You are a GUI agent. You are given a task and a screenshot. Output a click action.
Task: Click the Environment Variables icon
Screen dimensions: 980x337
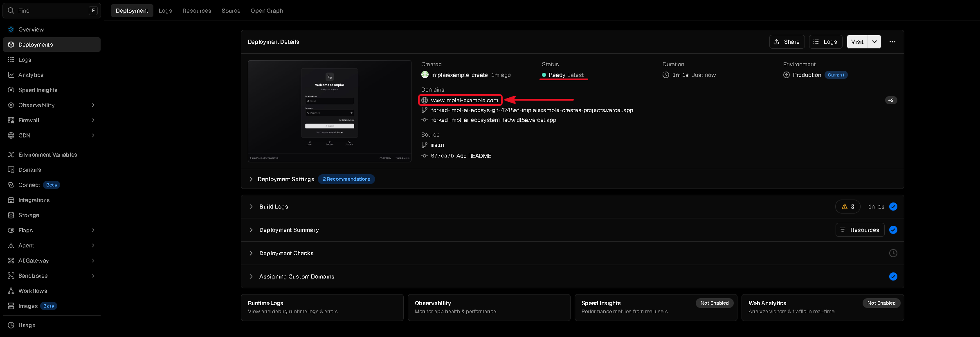tap(11, 155)
